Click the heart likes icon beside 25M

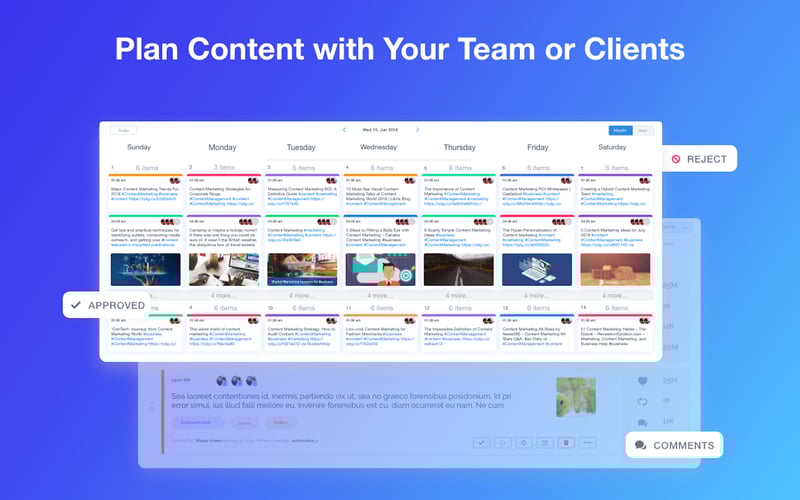642,381
